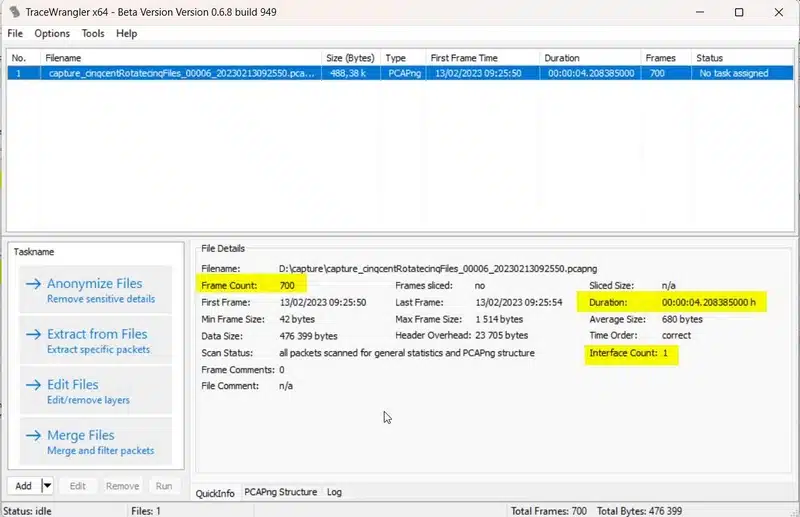Sort by the Status column header
Screen dimensions: 800x517
[x=742, y=58]
